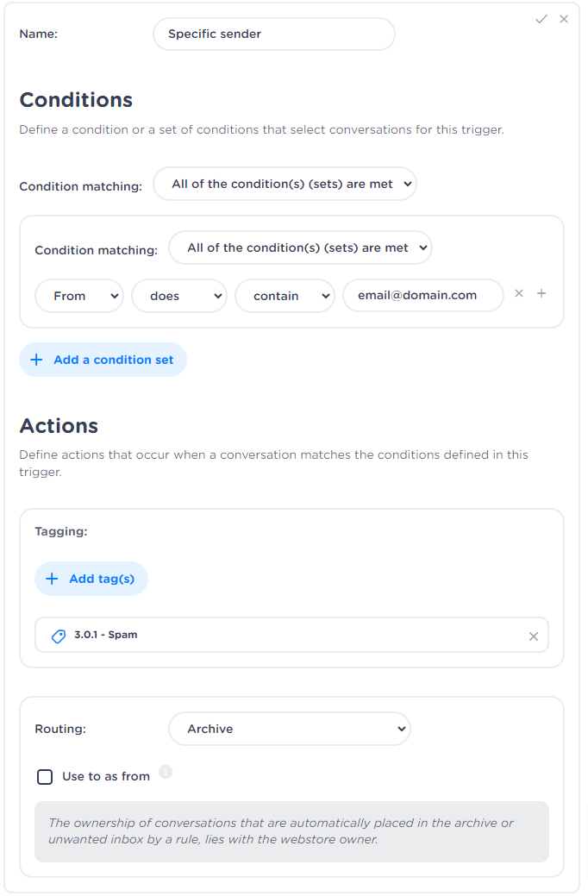Expand the inner condition set matching dropdown
This screenshot has height=896, width=588.
pyautogui.click(x=300, y=247)
